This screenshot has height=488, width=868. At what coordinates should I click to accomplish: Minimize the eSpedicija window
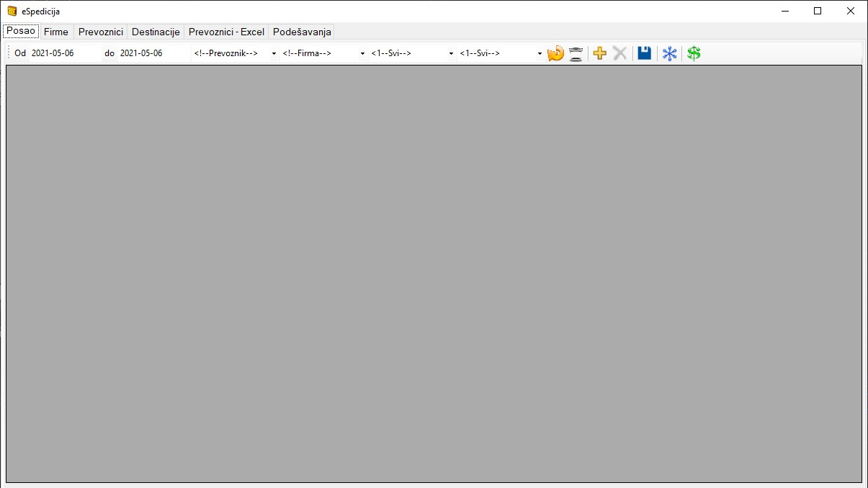[x=784, y=11]
